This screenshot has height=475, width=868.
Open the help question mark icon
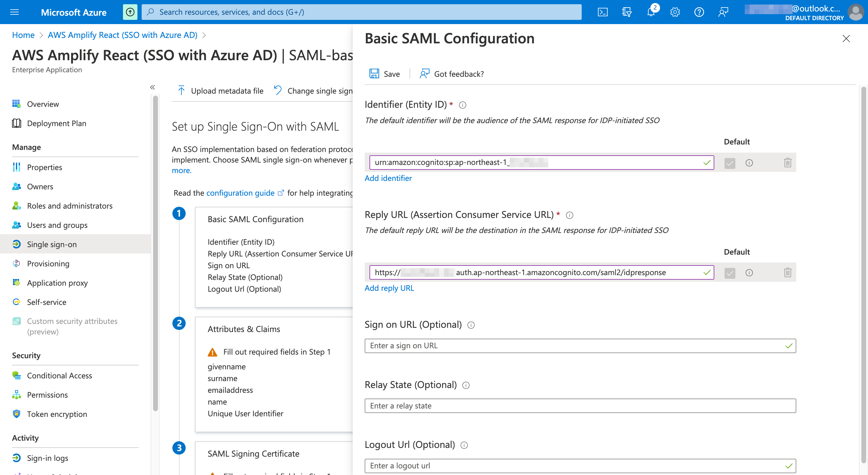[x=699, y=12]
